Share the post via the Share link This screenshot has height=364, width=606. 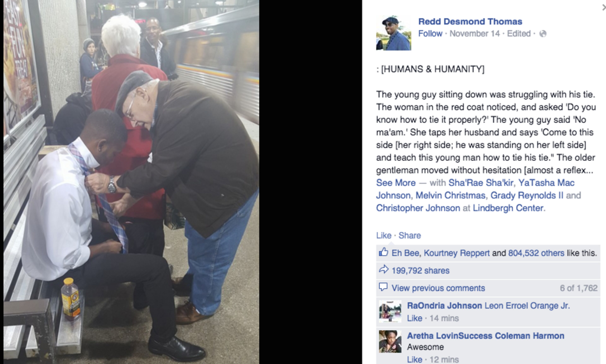pyautogui.click(x=410, y=235)
